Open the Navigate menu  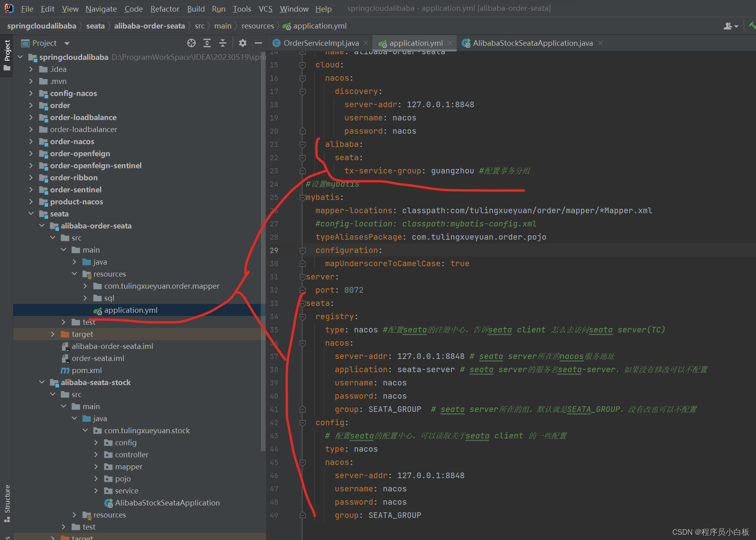pyautogui.click(x=101, y=9)
